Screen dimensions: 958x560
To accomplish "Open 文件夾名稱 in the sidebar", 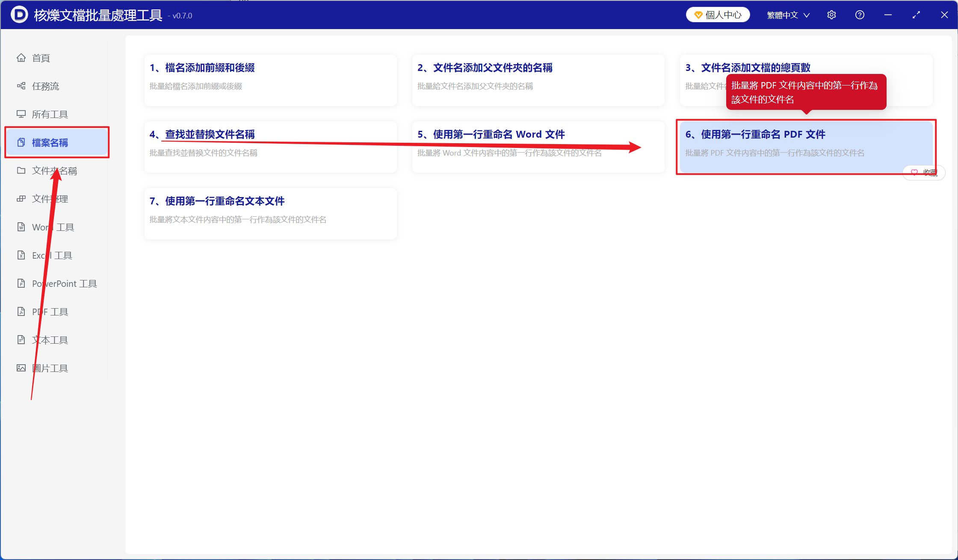I will pos(56,171).
